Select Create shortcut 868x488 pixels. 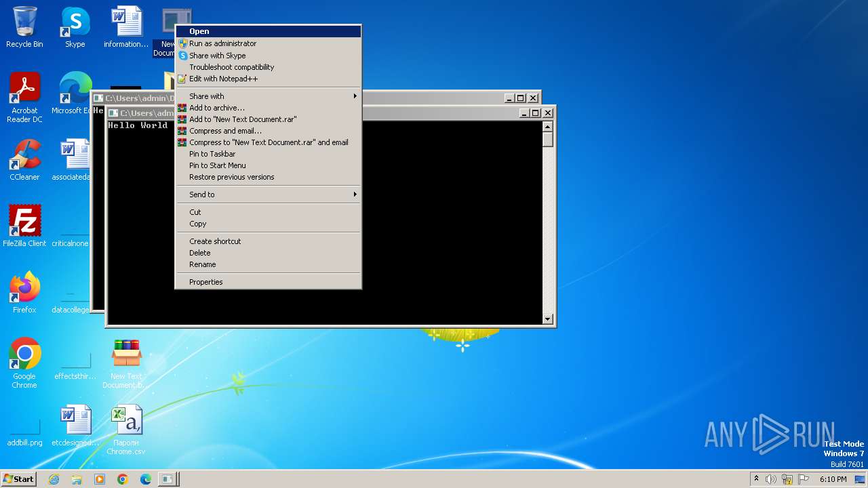click(268, 241)
